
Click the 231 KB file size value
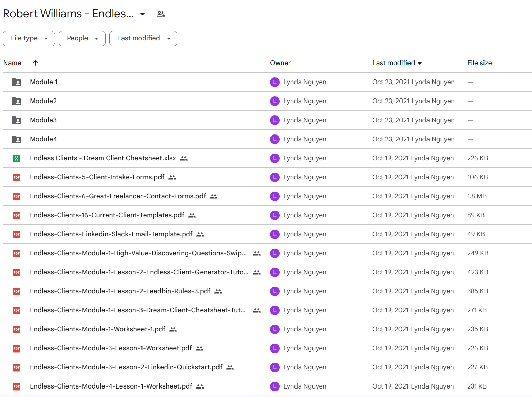click(x=477, y=386)
